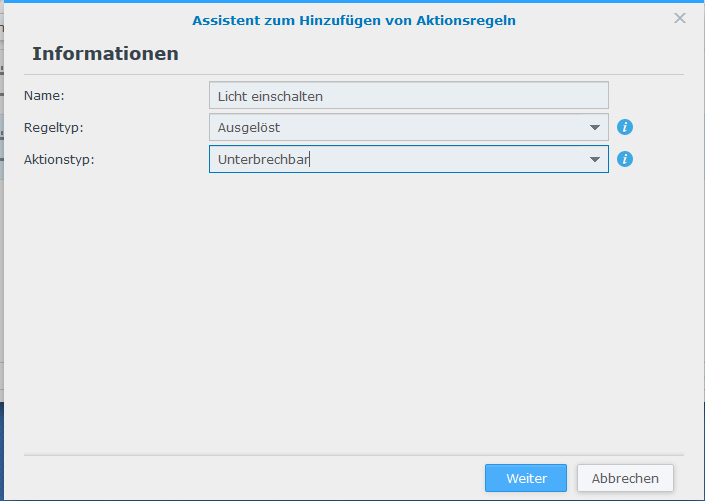Viewport: 705px width, 501px height.
Task: Click the info icon next to Aktionstyp
Action: pos(625,159)
